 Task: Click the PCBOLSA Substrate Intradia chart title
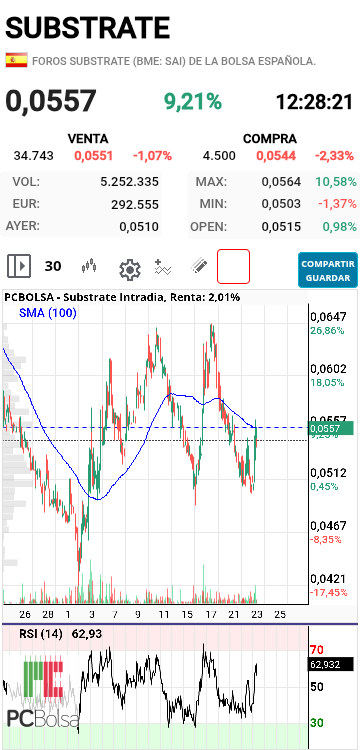point(122,297)
